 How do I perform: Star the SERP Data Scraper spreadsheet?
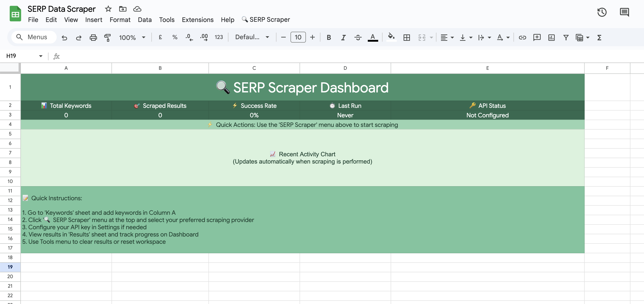(x=108, y=9)
